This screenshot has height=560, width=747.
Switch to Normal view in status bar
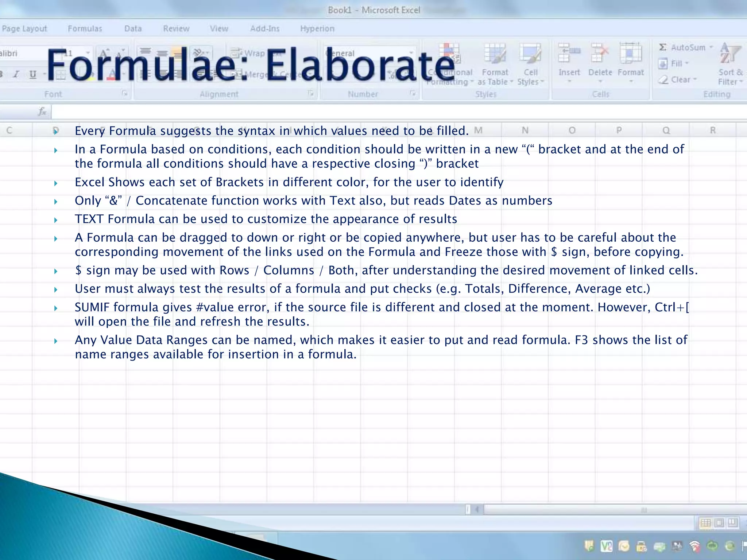click(705, 523)
